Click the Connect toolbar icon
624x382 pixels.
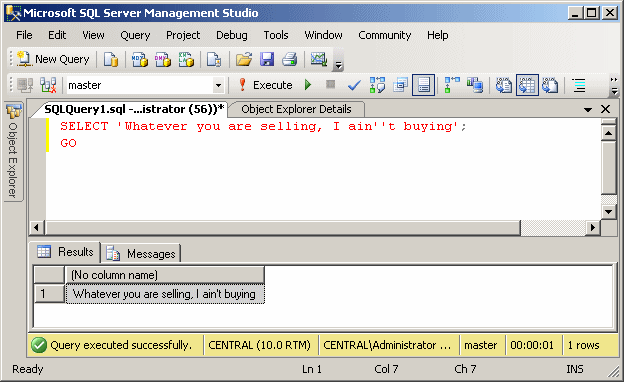tap(25, 85)
